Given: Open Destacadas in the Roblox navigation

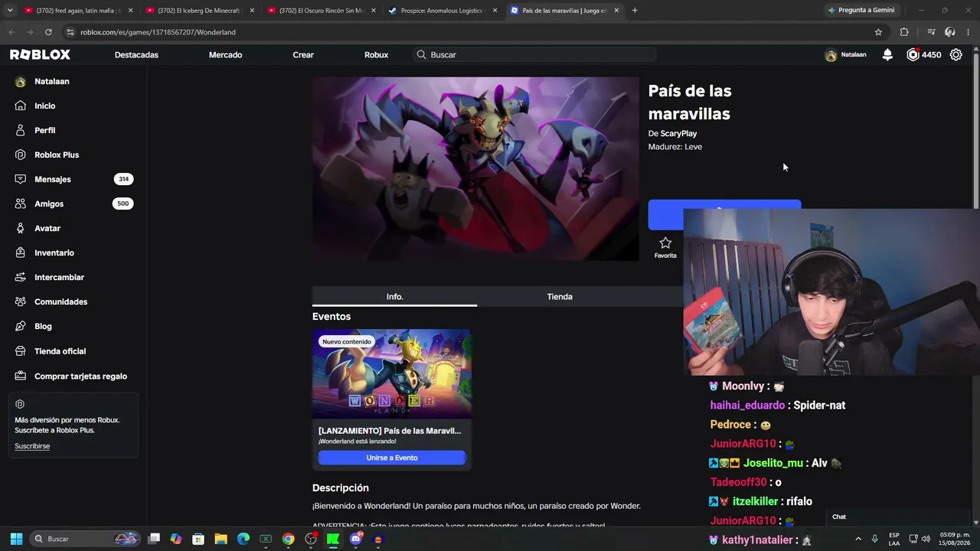Looking at the screenshot, I should point(136,55).
